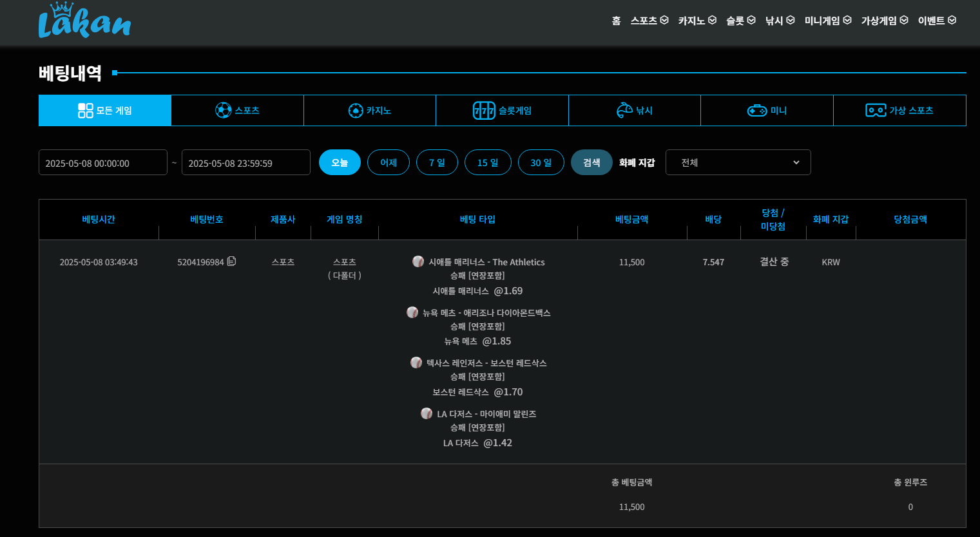980x537 pixels.
Task: Copy betting number 5204196984 icon
Action: 232,261
